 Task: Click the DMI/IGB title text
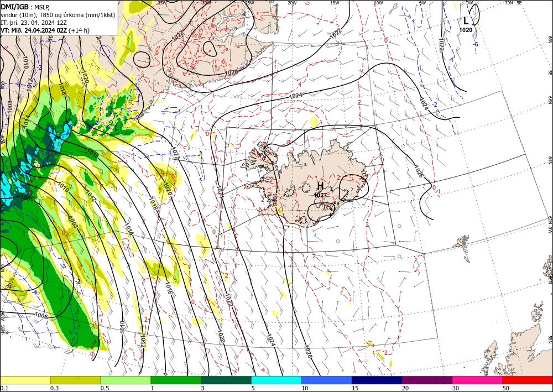[15, 6]
